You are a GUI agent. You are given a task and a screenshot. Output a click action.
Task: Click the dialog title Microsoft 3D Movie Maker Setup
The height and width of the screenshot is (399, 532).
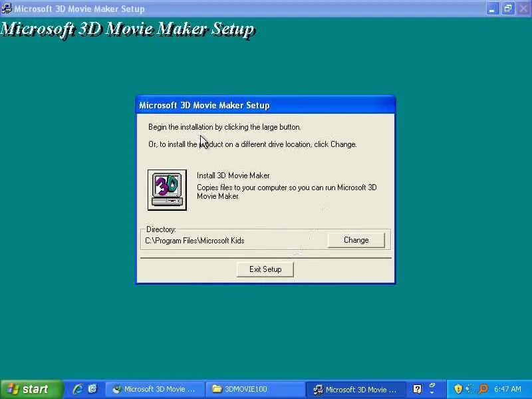[204, 105]
